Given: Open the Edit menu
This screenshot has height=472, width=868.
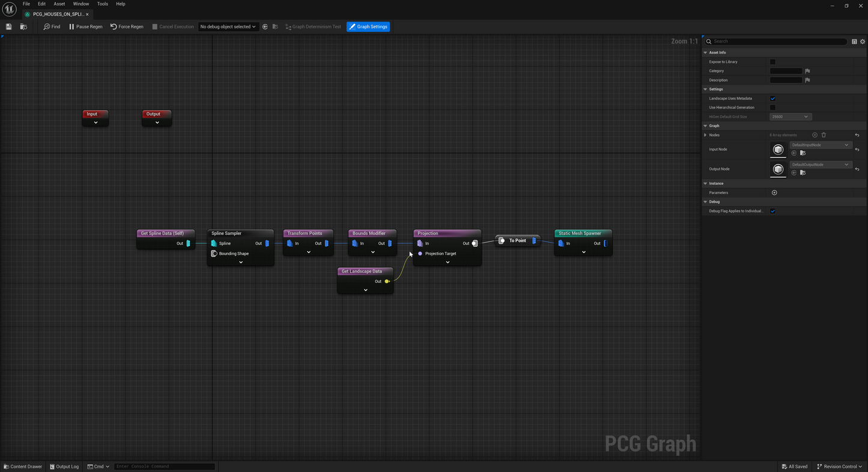Looking at the screenshot, I should 41,4.
